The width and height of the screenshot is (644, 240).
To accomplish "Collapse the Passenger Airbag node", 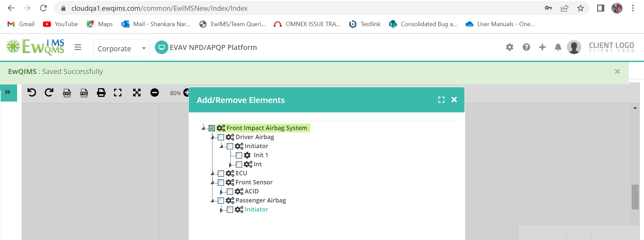I will 212,200.
